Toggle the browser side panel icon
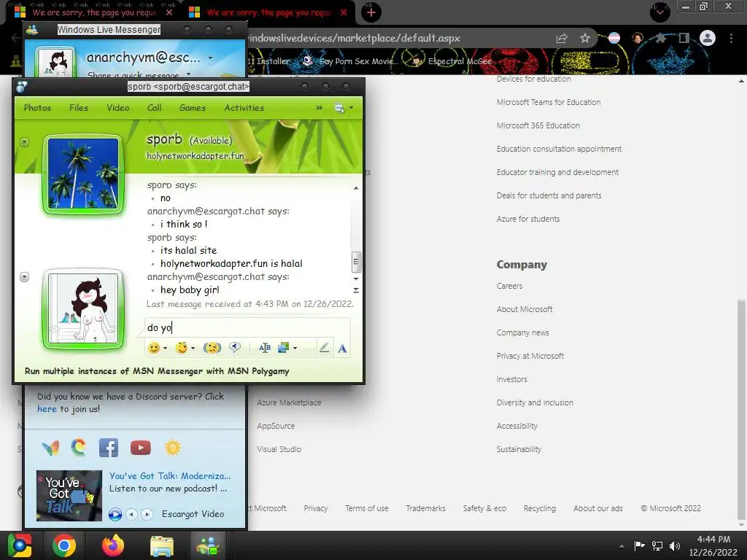The image size is (747, 560). tap(684, 38)
